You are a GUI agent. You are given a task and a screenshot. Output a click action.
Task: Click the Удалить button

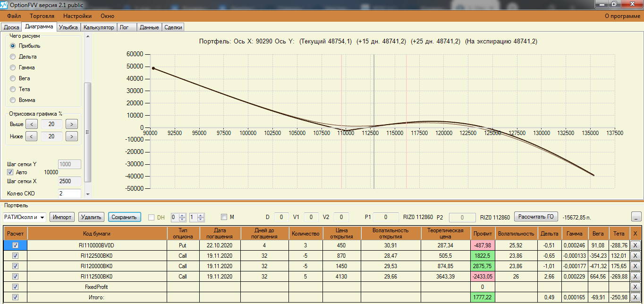click(x=91, y=217)
